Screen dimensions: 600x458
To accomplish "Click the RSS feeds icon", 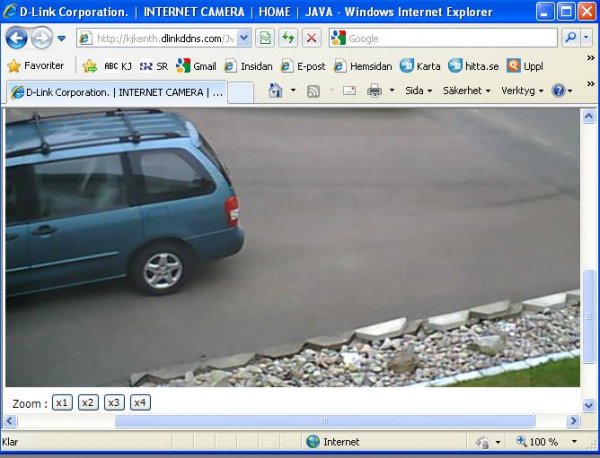I will 313,91.
